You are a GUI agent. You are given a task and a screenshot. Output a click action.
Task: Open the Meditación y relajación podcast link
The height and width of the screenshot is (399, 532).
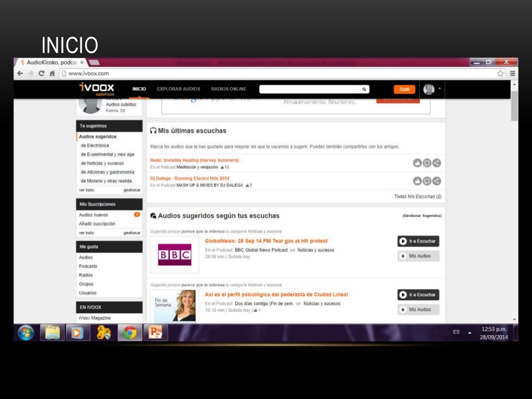pyautogui.click(x=197, y=167)
